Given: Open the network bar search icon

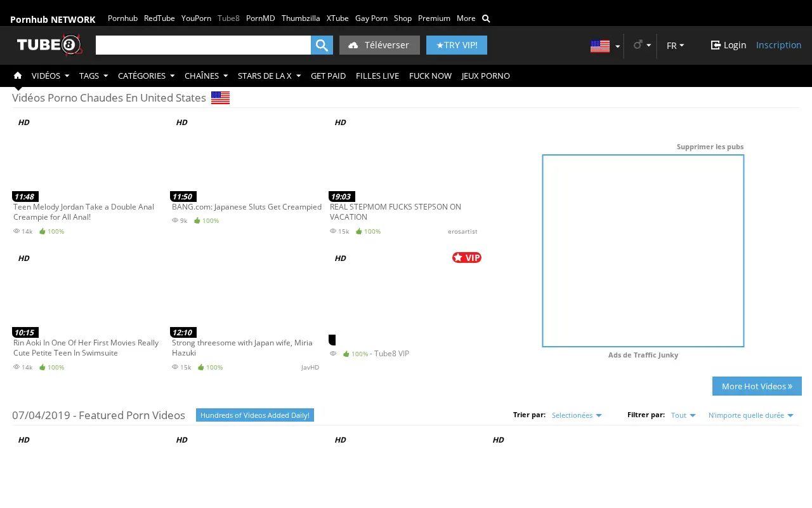Looking at the screenshot, I should 486,18.
